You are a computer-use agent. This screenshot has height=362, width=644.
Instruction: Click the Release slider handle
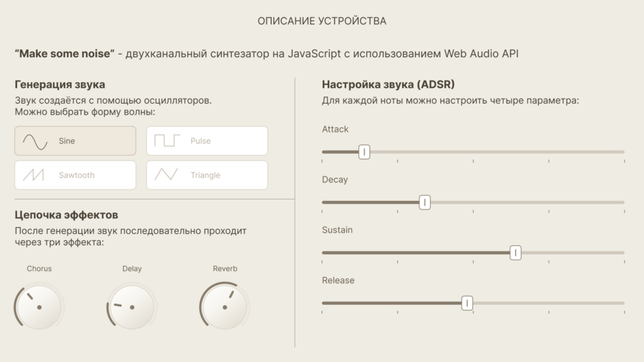click(x=467, y=303)
